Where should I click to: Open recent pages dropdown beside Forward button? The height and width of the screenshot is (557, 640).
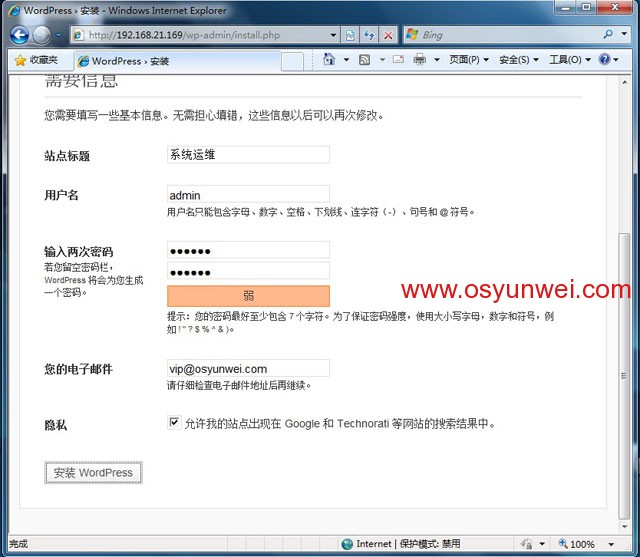[x=59, y=35]
